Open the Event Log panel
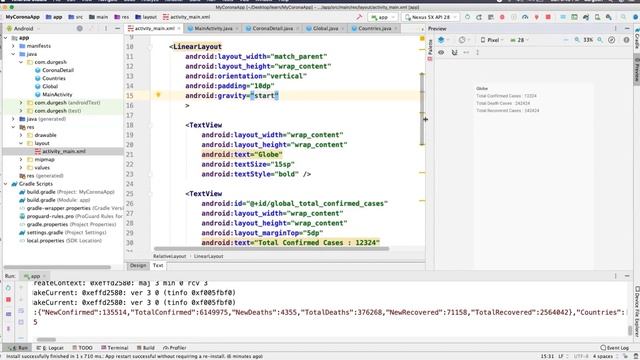 click(615, 348)
